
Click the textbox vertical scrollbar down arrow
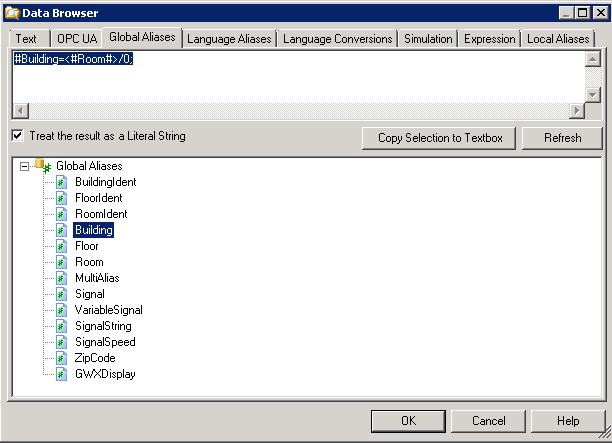592,94
